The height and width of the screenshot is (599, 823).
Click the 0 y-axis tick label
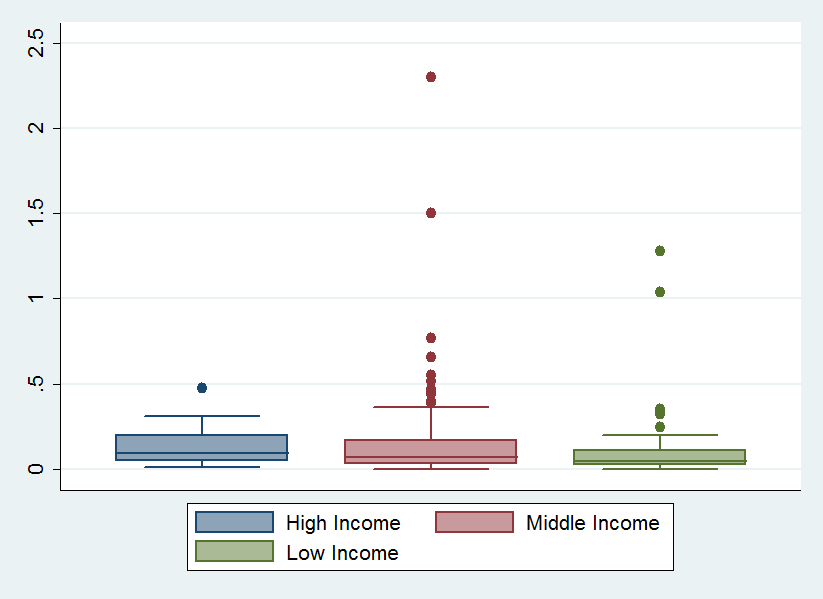coord(37,469)
